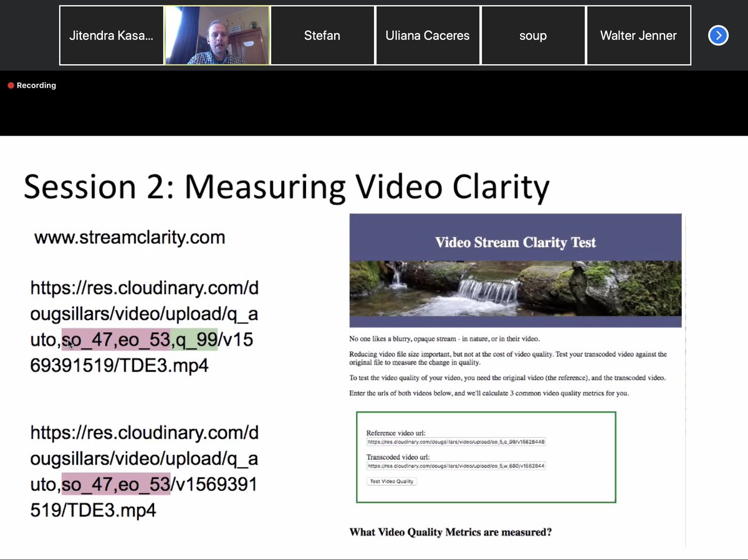The image size is (748, 560).
Task: Click the green highlighted q_99 text
Action: tap(194, 339)
